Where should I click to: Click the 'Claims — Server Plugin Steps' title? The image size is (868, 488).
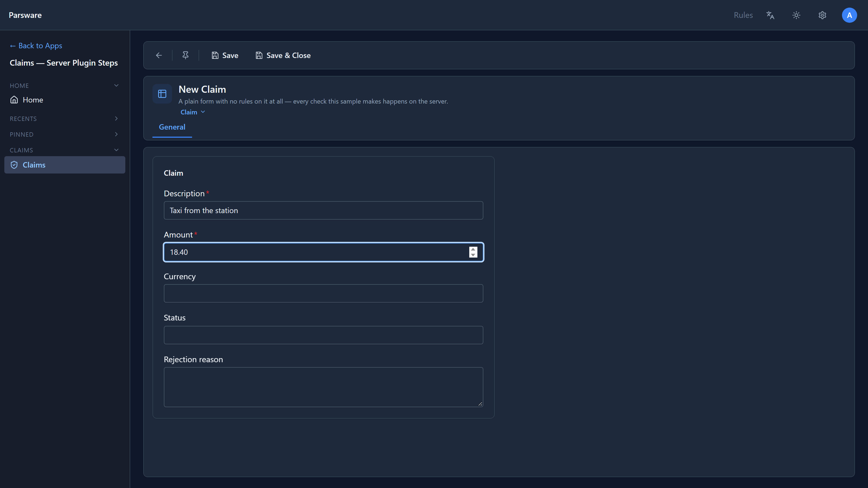tap(64, 63)
